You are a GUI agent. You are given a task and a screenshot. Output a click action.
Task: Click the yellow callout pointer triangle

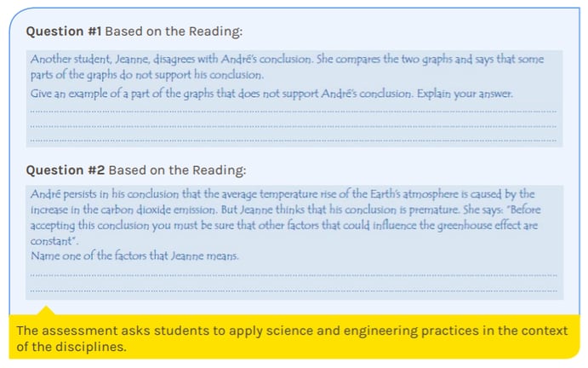(x=46, y=310)
